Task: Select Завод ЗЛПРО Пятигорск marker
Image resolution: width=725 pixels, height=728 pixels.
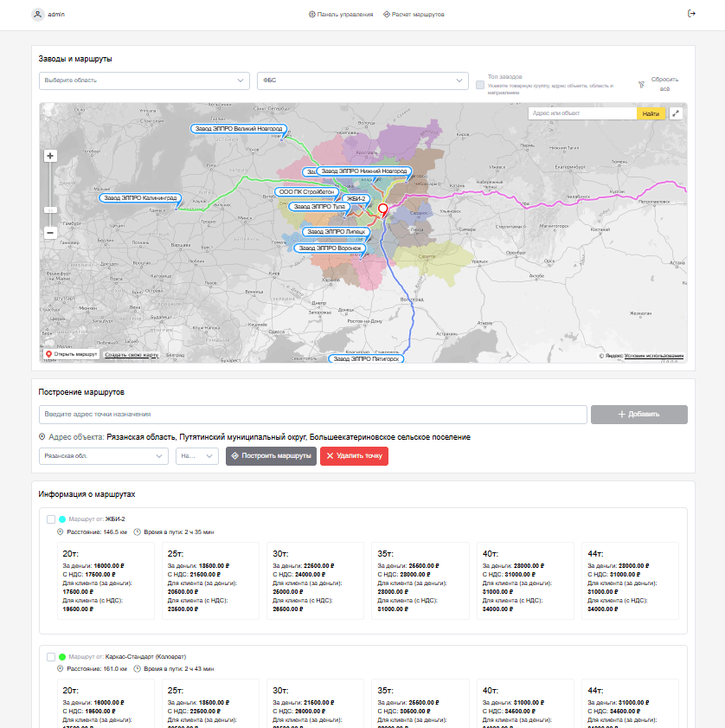Action: (366, 359)
